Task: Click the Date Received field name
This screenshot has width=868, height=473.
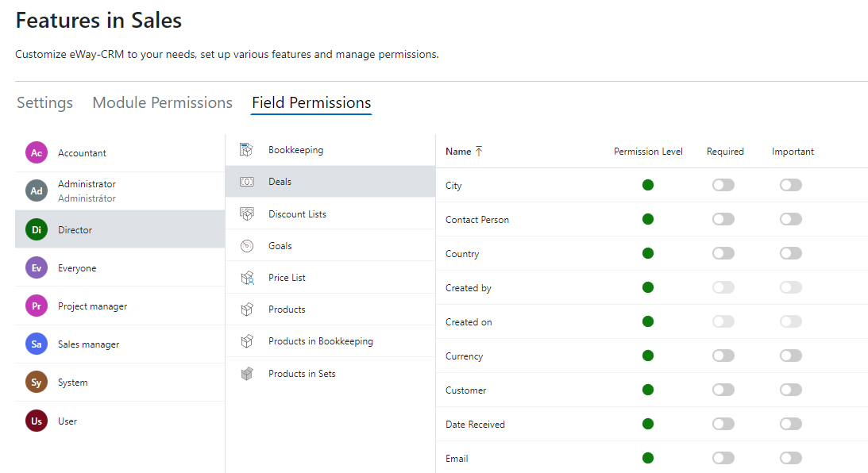Action: pyautogui.click(x=475, y=425)
